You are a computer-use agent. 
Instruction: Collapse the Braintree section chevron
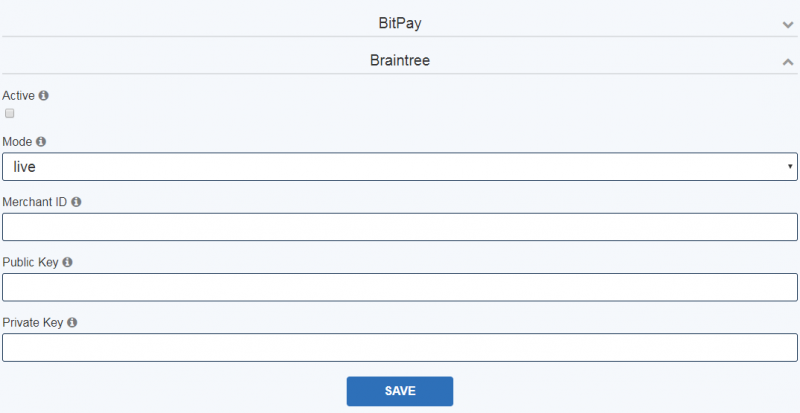[x=788, y=62]
